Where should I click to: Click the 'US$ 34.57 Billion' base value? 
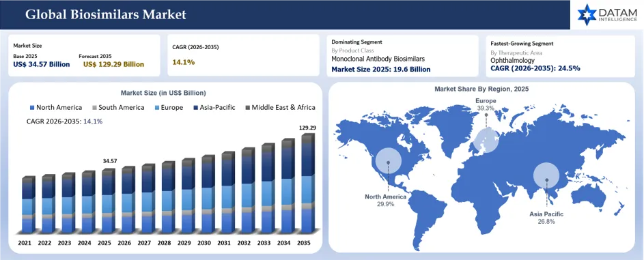[42, 64]
